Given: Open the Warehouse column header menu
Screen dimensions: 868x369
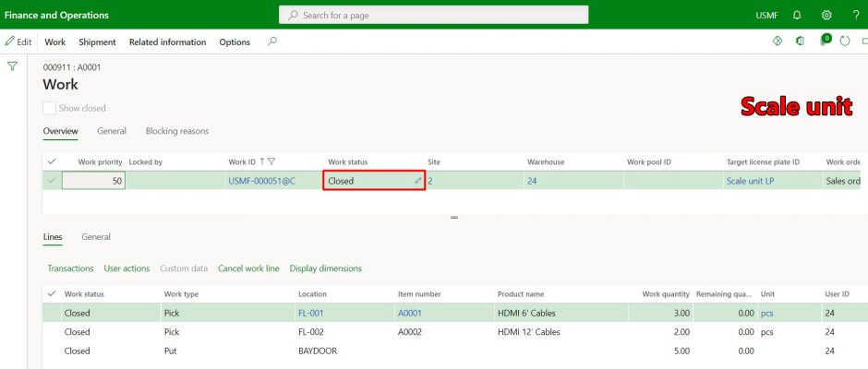Looking at the screenshot, I should [x=546, y=162].
